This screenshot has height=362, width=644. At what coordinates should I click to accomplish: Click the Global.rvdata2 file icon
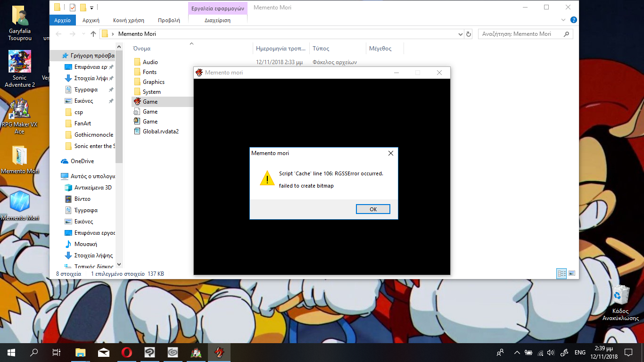click(x=137, y=132)
